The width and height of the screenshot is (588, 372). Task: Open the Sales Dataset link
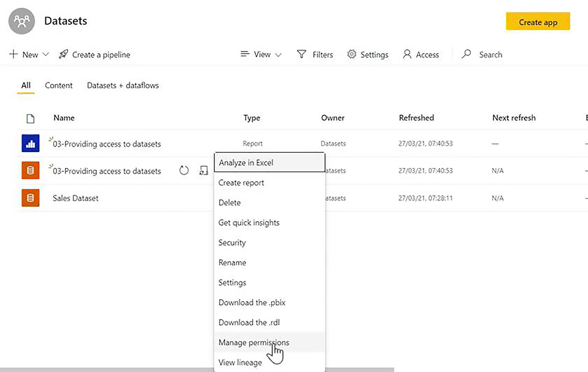click(x=75, y=198)
